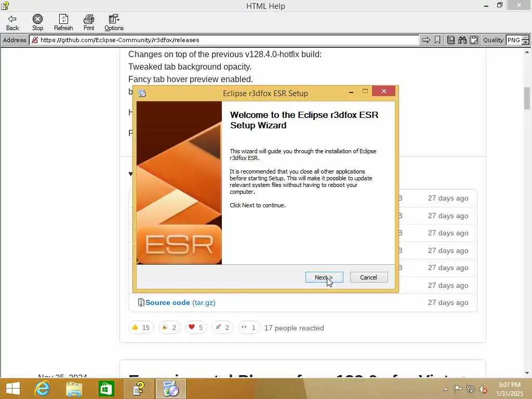The image size is (532, 399).
Task: Open File Explorer from taskbar
Action: [74, 389]
